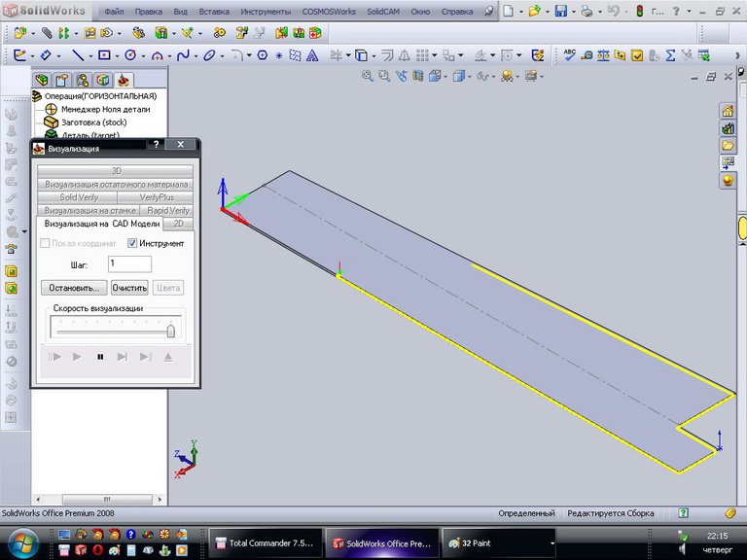Expand the Save dropdown arrow in the toolbar
The height and width of the screenshot is (560, 747).
[x=573, y=12]
